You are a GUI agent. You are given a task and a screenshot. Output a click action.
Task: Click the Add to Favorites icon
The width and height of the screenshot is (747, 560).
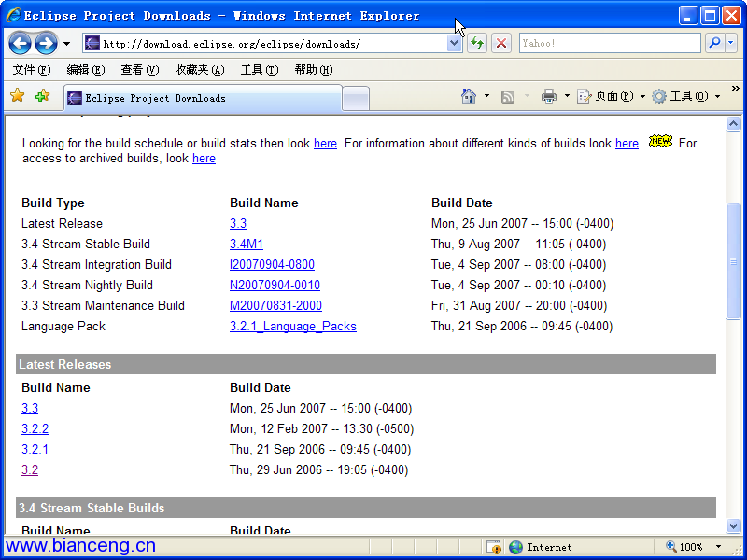tap(42, 96)
